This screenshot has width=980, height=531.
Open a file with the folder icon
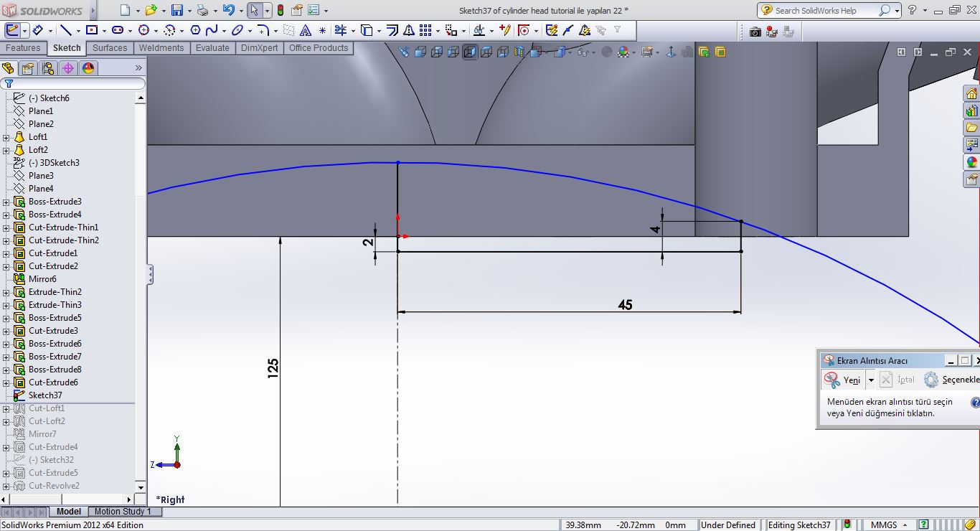(x=151, y=11)
